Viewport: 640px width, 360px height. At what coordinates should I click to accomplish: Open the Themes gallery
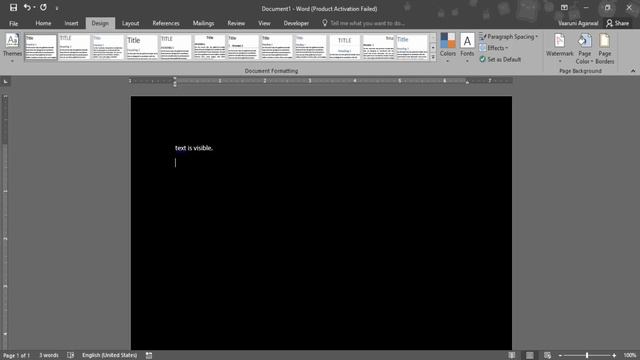pos(12,48)
